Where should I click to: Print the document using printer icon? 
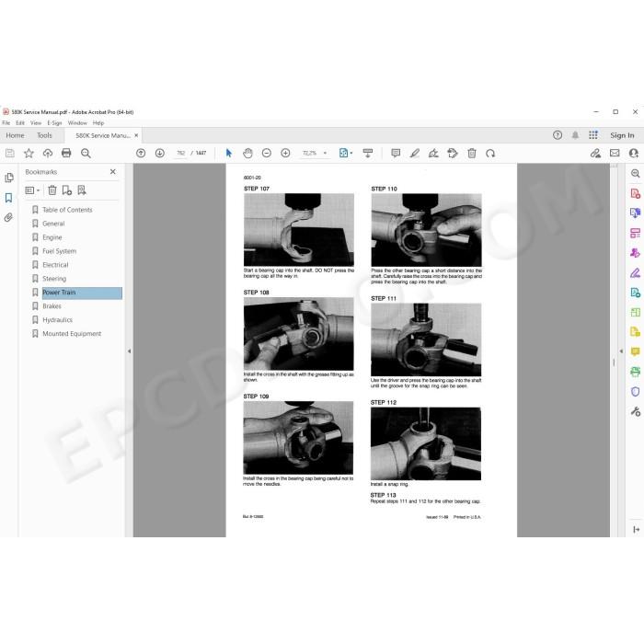[66, 154]
